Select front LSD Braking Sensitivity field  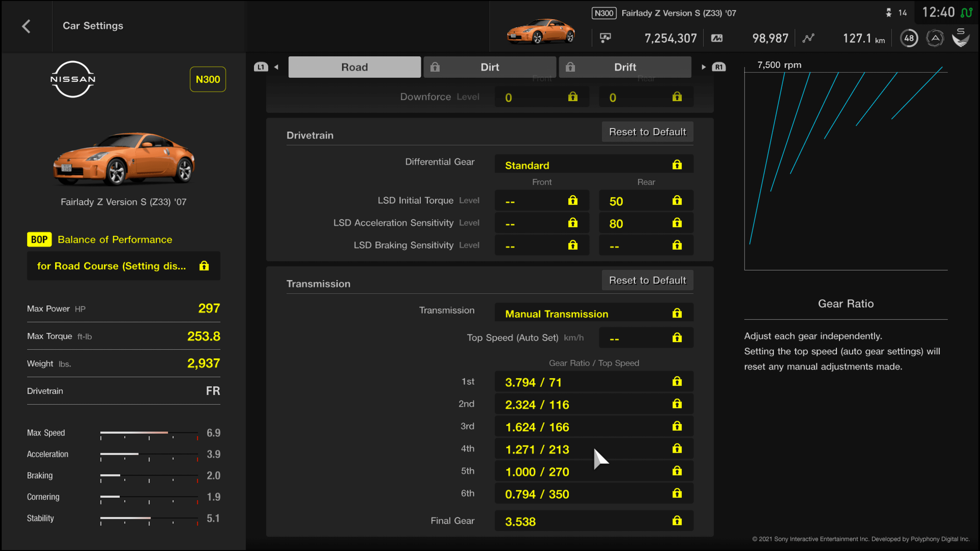point(542,245)
